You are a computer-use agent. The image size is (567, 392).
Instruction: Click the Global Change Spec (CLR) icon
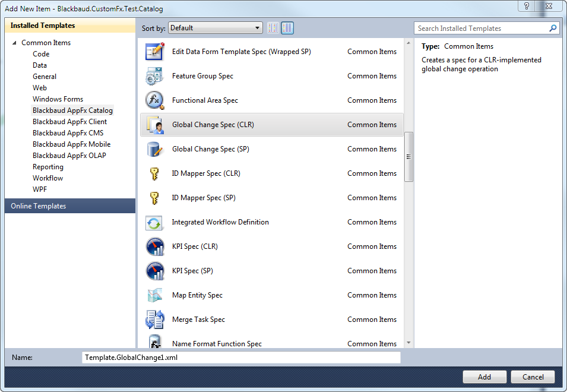click(155, 125)
